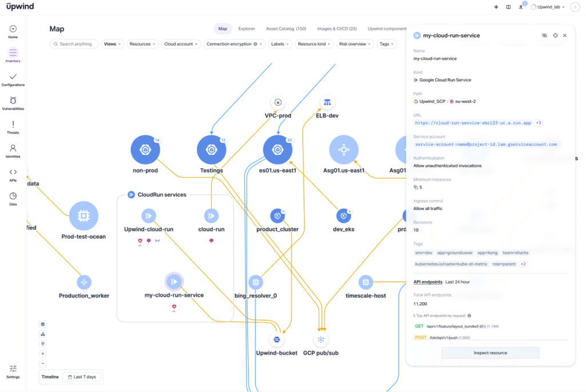This screenshot has width=586, height=392.
Task: Toggle map location pin button
Action: tap(42, 344)
